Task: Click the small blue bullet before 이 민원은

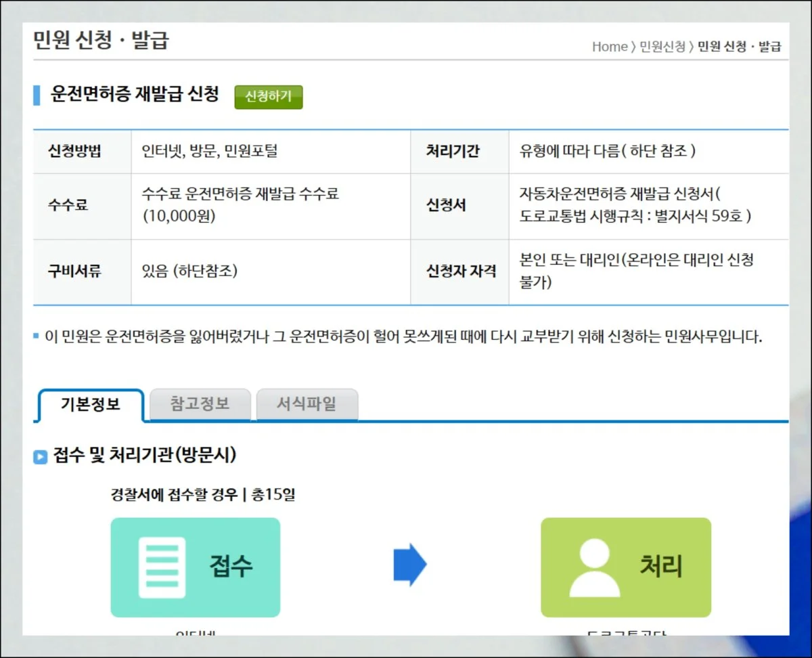Action: click(x=37, y=336)
